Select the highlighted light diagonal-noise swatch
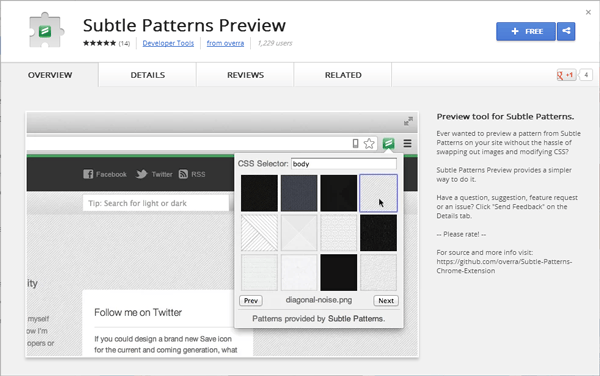The width and height of the screenshot is (600, 376). click(378, 193)
